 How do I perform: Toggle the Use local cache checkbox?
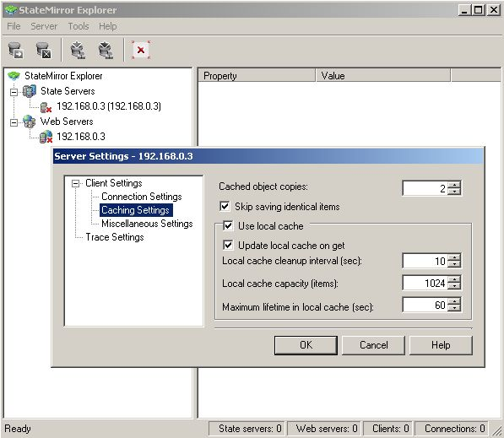coord(228,225)
